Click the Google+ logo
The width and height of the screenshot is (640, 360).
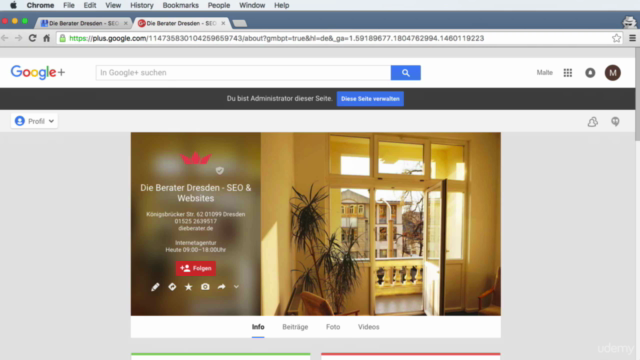coord(38,72)
